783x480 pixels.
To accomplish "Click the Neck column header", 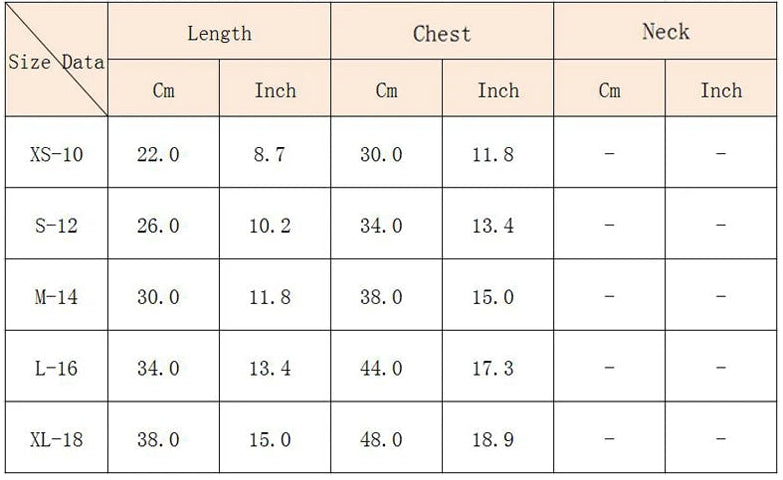I will 665,32.
